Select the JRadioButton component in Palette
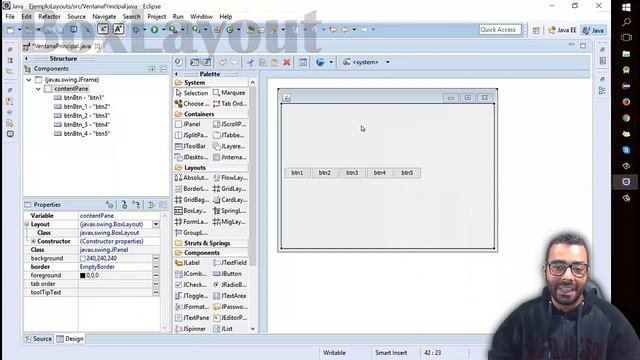This screenshot has width=640, height=360. (229, 284)
